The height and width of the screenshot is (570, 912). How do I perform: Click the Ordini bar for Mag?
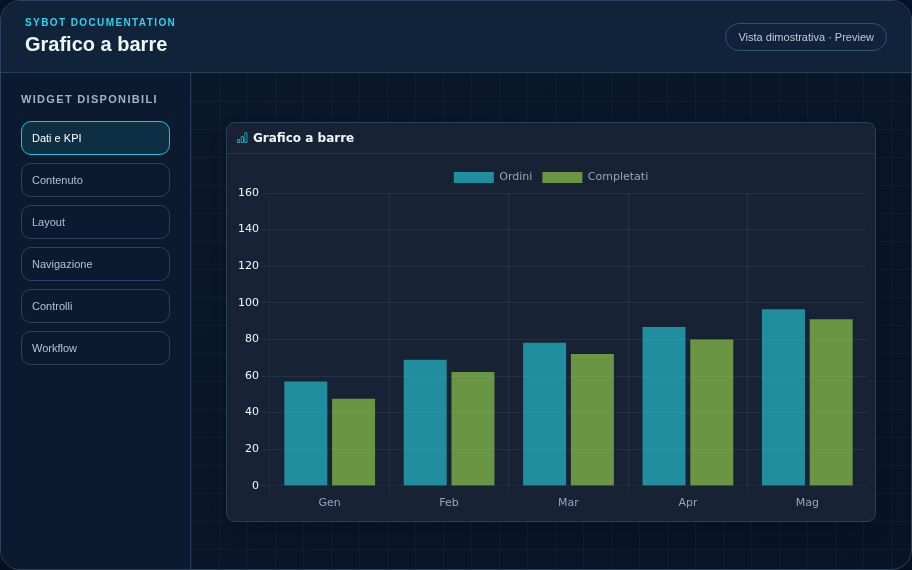click(x=783, y=397)
